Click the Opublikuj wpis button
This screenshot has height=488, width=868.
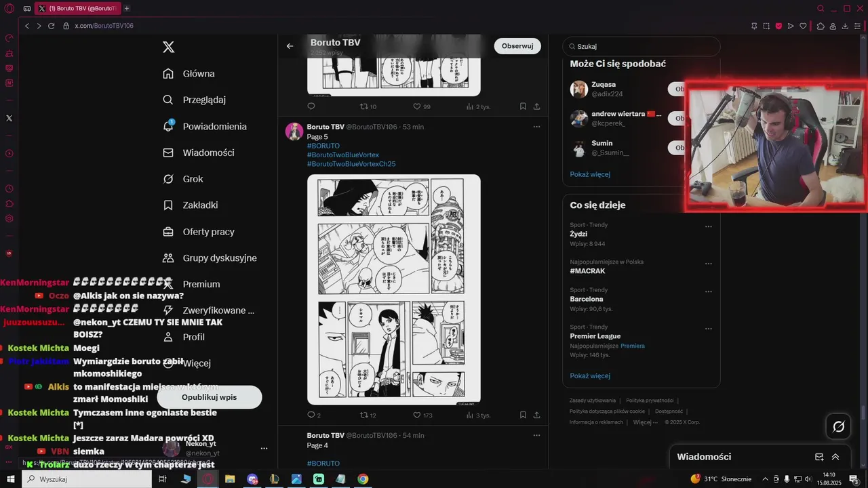click(x=209, y=397)
